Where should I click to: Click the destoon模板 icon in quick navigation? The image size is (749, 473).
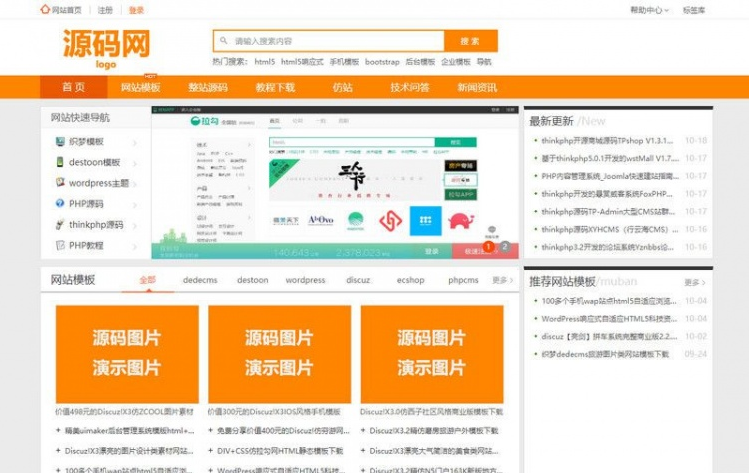60,162
